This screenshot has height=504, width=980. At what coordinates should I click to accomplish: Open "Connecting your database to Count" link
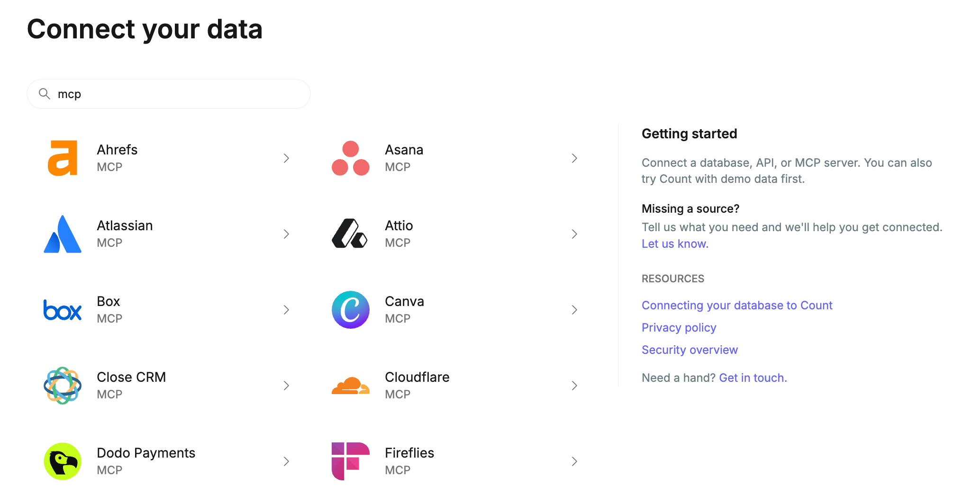click(x=737, y=306)
